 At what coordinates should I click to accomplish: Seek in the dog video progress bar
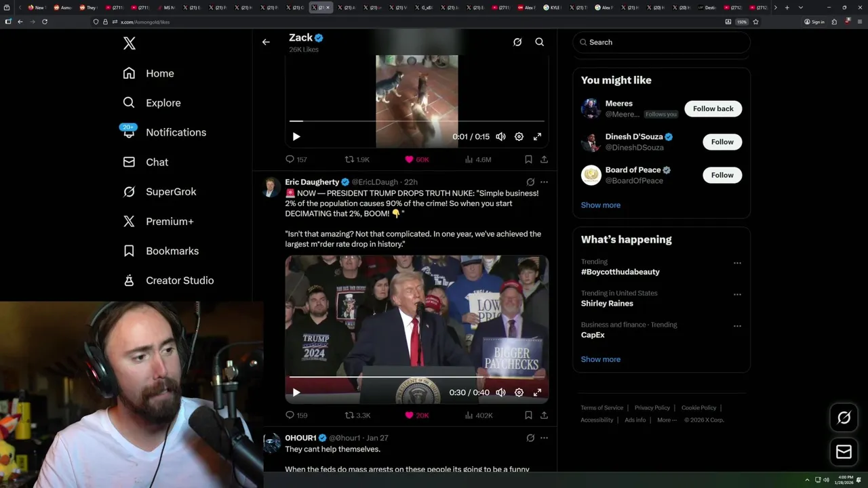[x=417, y=121]
